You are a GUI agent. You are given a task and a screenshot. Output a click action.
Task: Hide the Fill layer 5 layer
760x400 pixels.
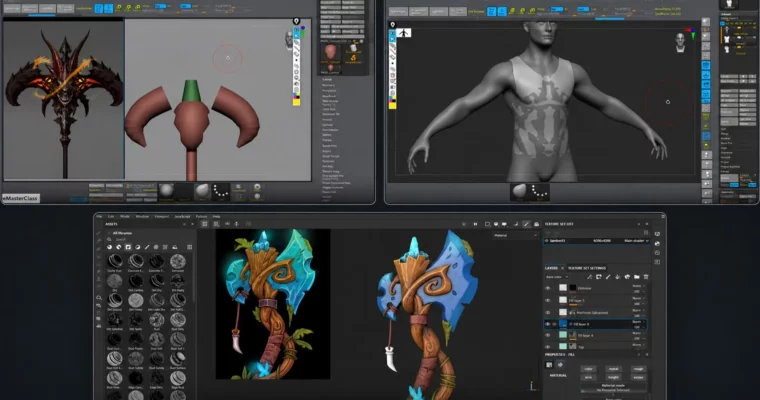(548, 301)
